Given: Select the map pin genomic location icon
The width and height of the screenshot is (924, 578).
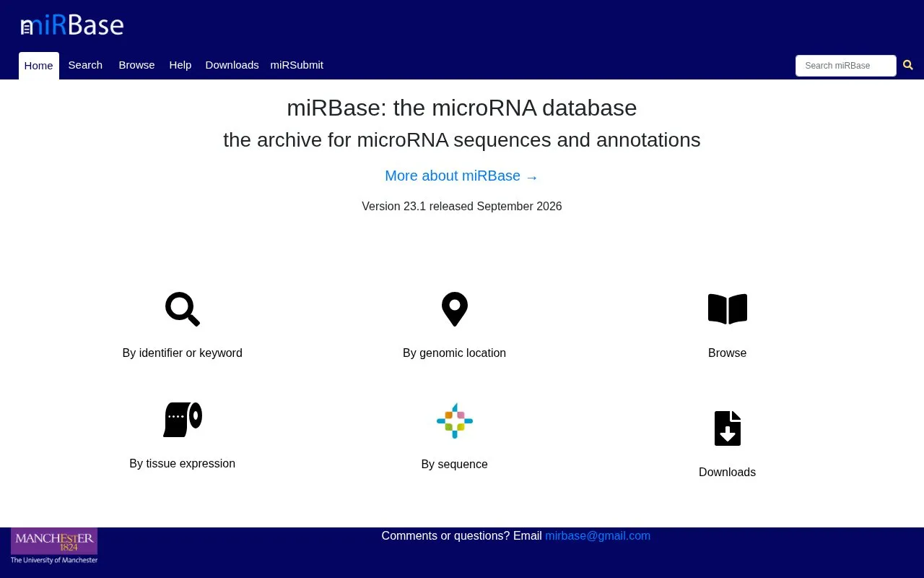Looking at the screenshot, I should click(x=455, y=309).
